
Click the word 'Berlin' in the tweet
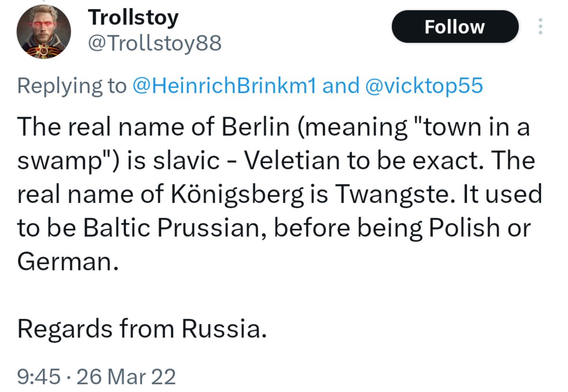tap(256, 127)
